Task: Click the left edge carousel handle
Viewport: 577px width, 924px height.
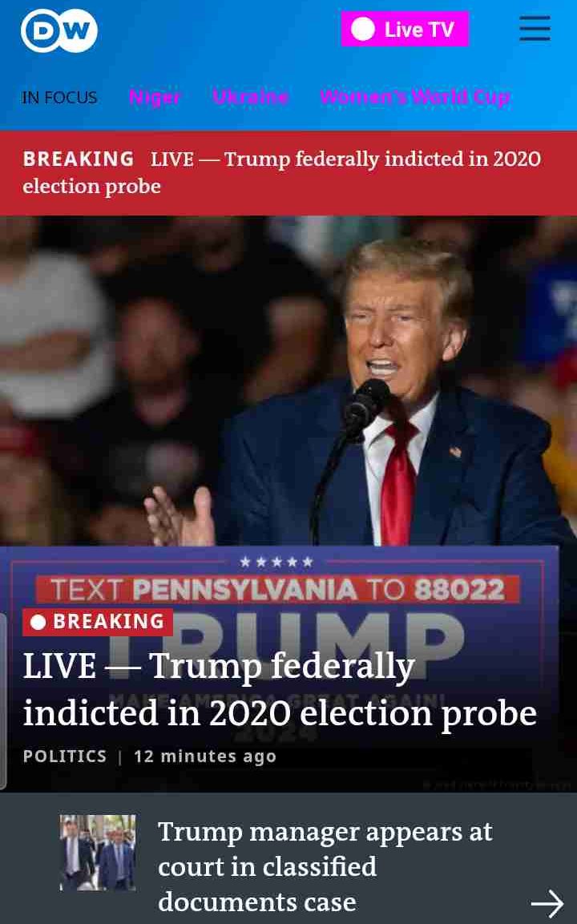Action: 3,701
